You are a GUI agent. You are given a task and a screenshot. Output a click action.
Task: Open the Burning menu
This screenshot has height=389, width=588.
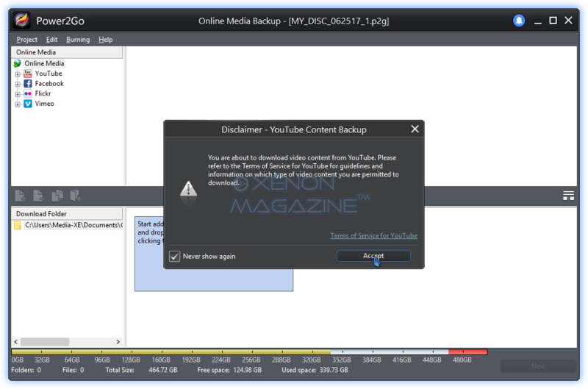(78, 40)
